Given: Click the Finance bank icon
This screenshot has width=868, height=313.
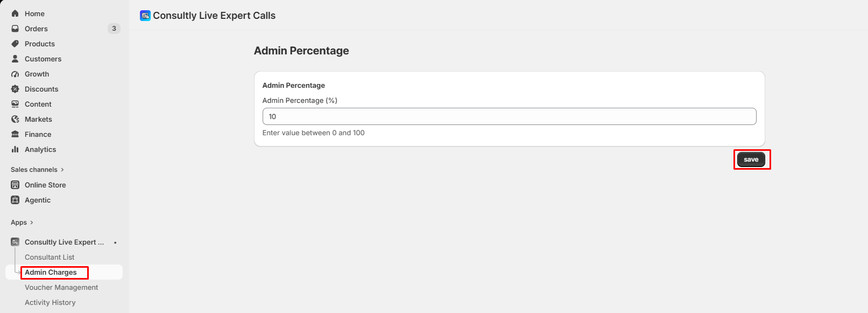Looking at the screenshot, I should tap(15, 134).
